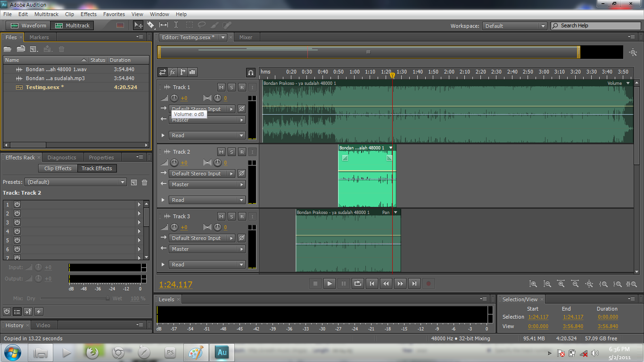Click the Fast Forward transport button
The height and width of the screenshot is (362, 644).
point(400,283)
